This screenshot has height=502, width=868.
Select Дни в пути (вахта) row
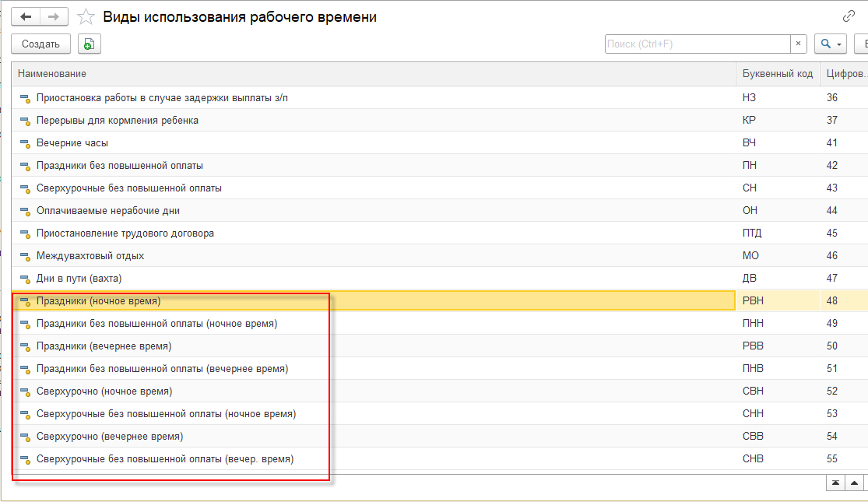79,278
